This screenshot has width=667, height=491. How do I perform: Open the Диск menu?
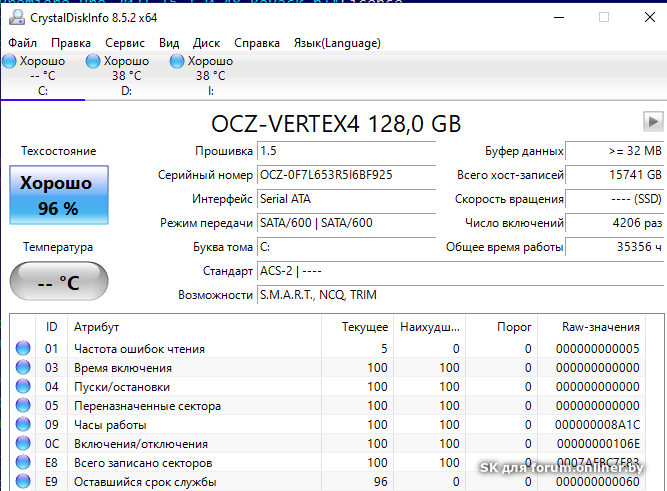(x=206, y=43)
